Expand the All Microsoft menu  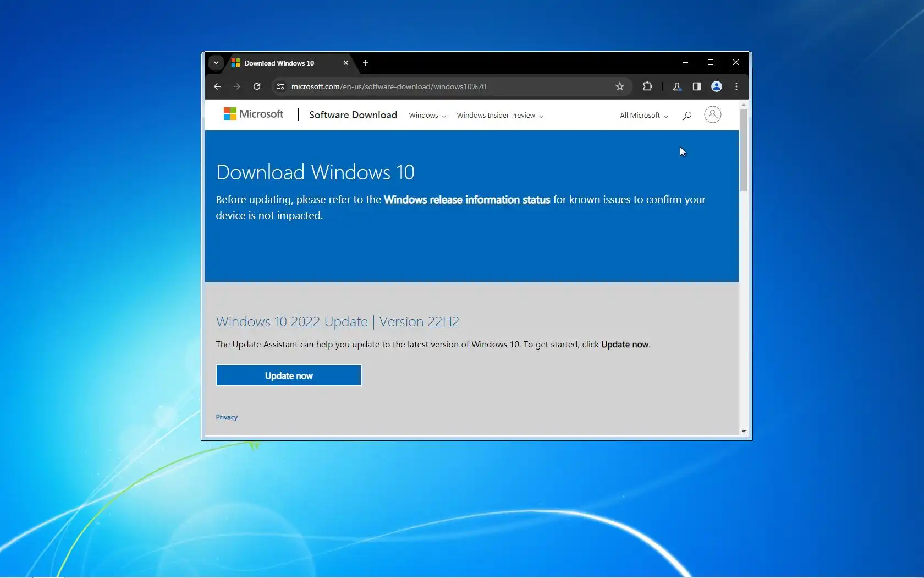click(x=644, y=116)
